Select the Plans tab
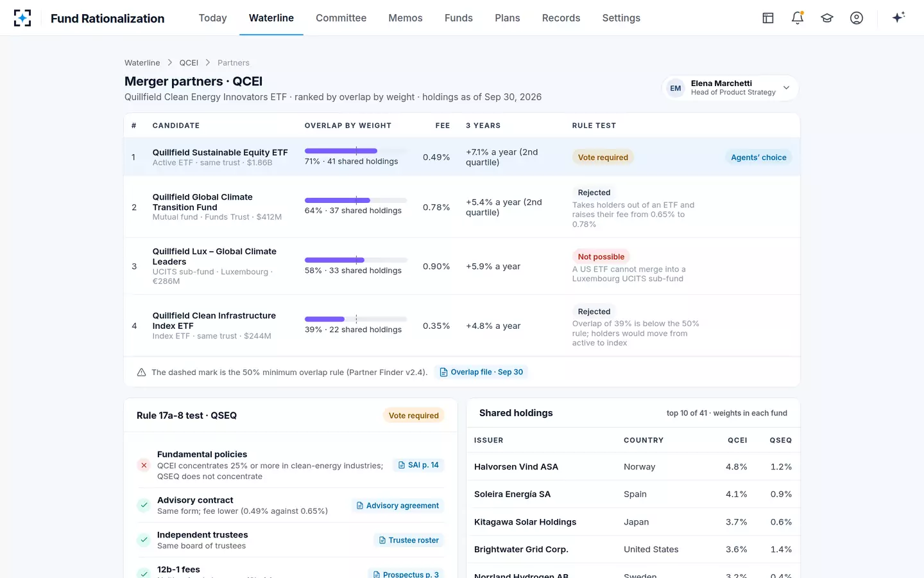The height and width of the screenshot is (578, 924). [x=508, y=18]
